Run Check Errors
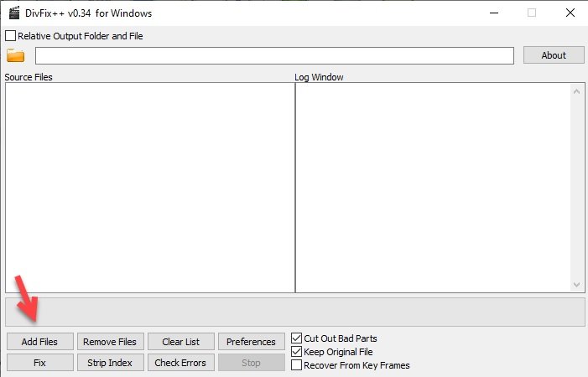This screenshot has width=588, height=377. [x=180, y=363]
